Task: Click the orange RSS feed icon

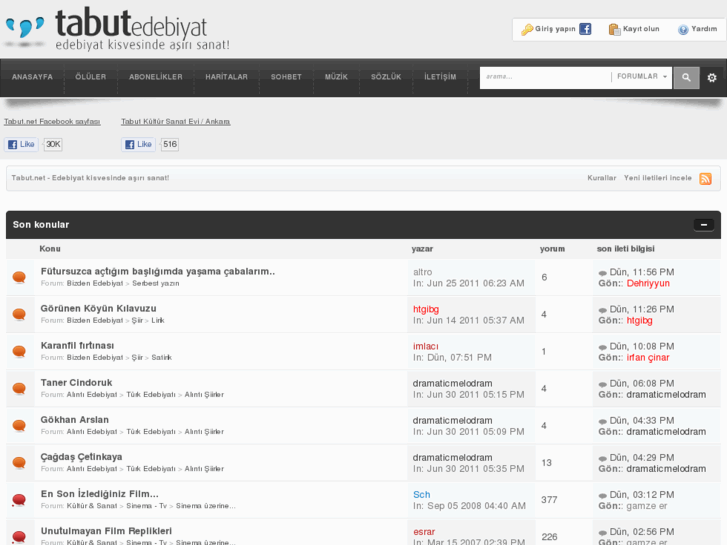Action: 705,179
